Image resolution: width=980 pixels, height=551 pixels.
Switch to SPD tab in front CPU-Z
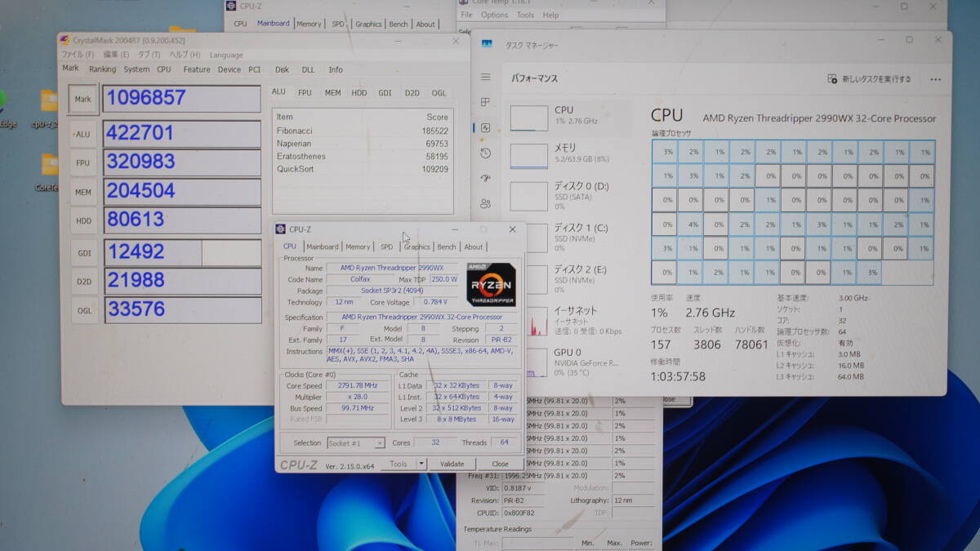pos(386,247)
